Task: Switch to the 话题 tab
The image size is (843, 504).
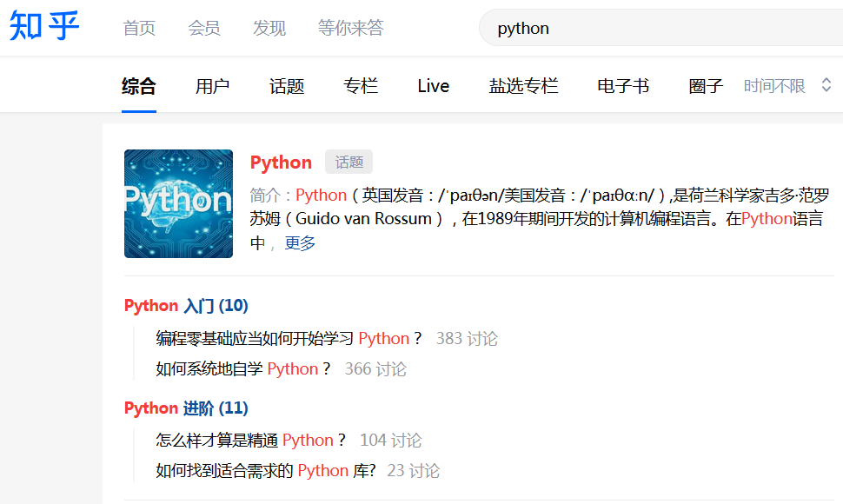Action: [x=287, y=86]
